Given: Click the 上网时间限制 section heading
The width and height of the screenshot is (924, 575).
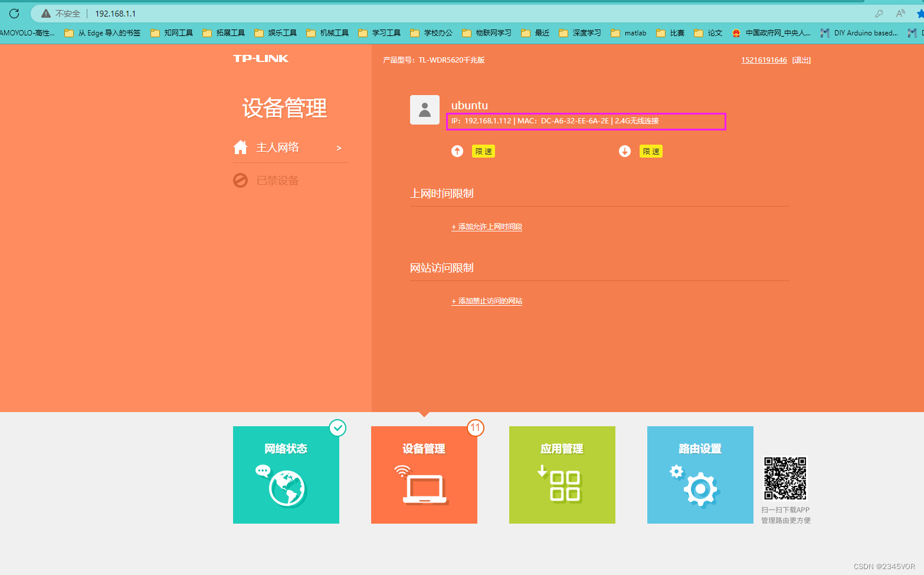Looking at the screenshot, I should 442,194.
